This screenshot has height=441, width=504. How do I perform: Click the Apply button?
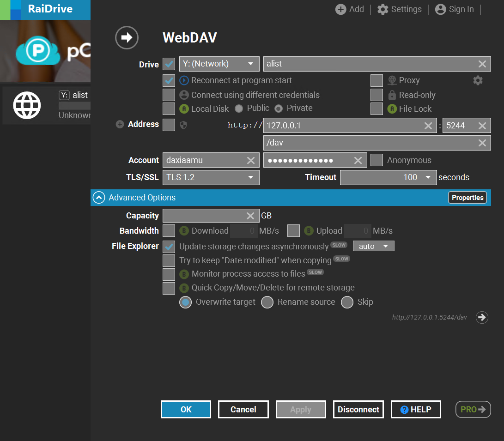coord(301,410)
